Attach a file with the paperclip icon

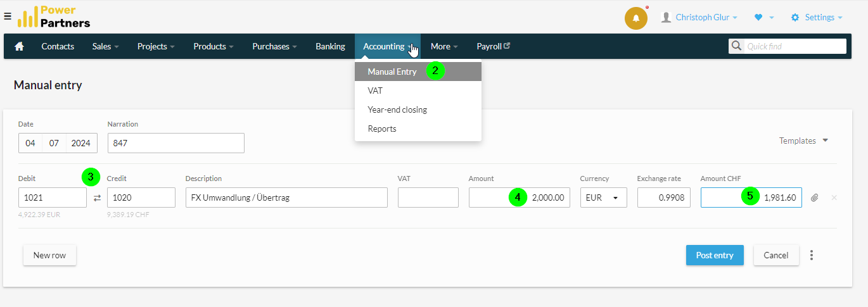click(815, 197)
